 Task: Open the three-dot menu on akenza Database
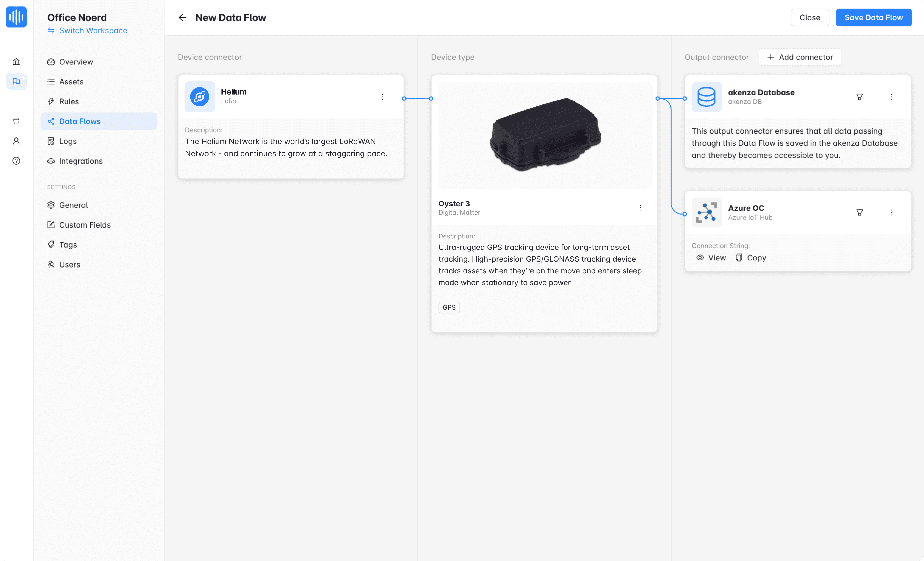pos(892,97)
